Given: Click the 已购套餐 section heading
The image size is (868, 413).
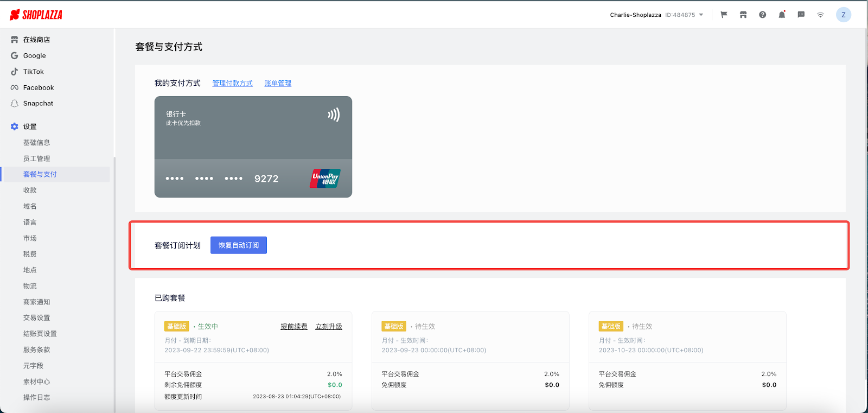Looking at the screenshot, I should (x=170, y=298).
